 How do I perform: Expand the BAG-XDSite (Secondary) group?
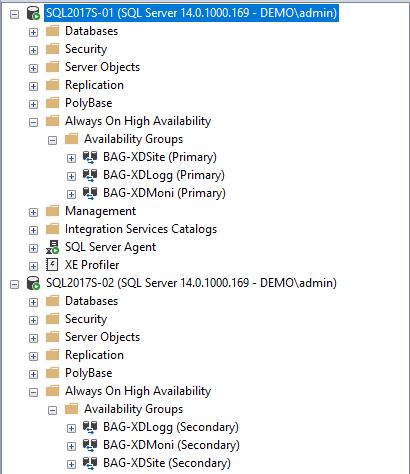tap(71, 464)
